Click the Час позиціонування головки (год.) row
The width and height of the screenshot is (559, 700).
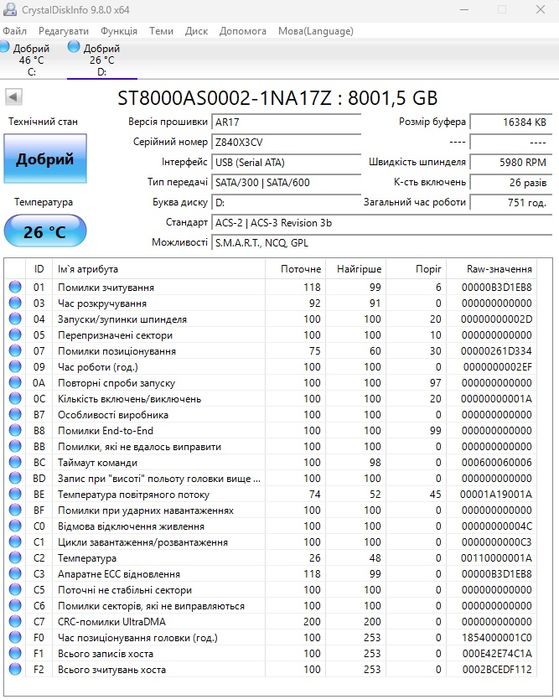click(x=272, y=637)
